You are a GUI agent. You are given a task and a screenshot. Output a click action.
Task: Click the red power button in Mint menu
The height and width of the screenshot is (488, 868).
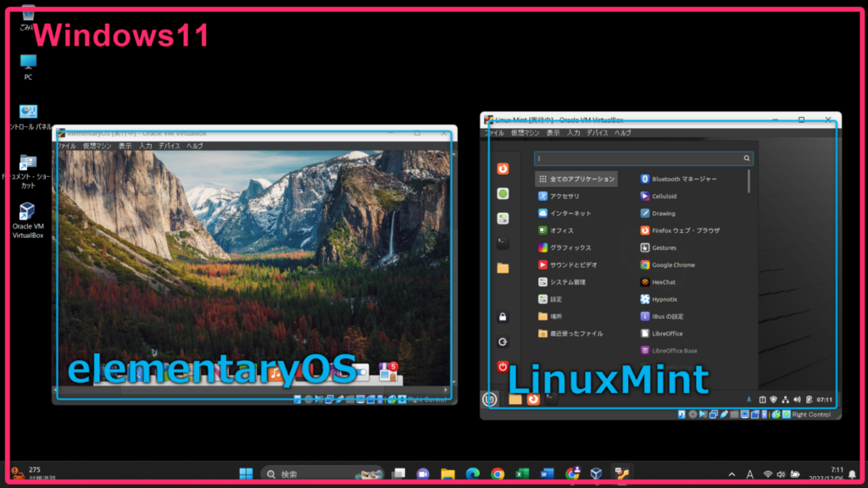pos(503,367)
